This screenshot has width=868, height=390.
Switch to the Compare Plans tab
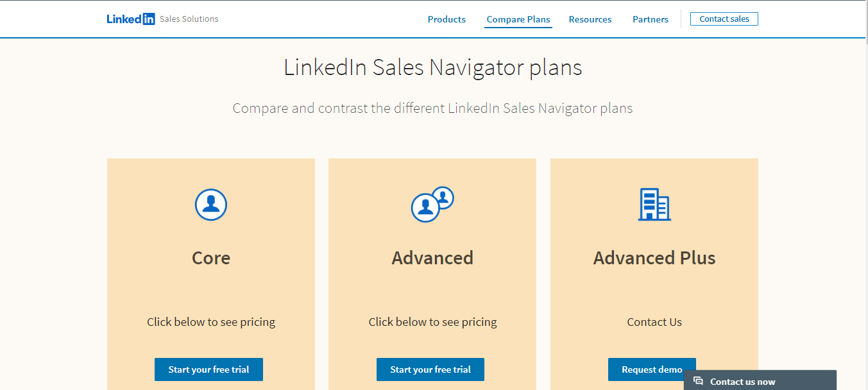point(518,19)
